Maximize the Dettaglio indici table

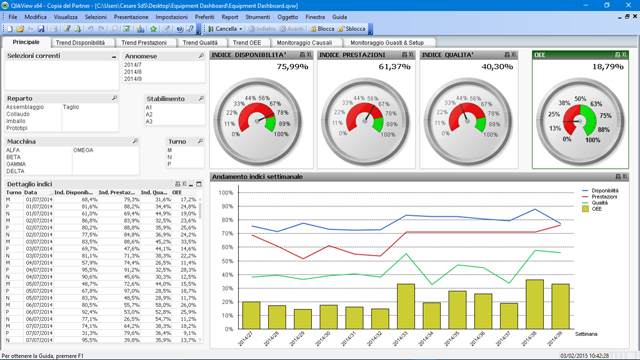click(199, 184)
